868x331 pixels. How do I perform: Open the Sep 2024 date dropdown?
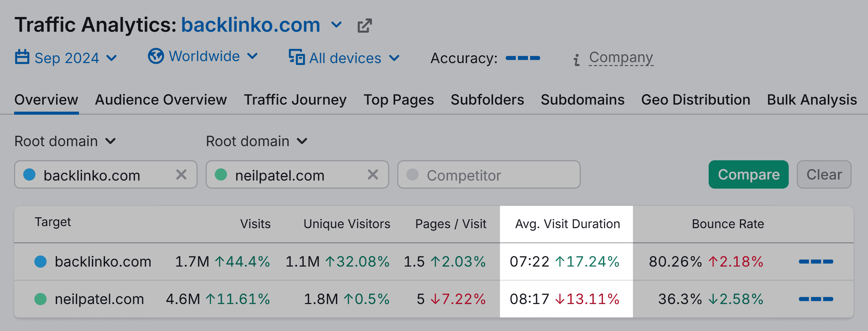pos(66,58)
